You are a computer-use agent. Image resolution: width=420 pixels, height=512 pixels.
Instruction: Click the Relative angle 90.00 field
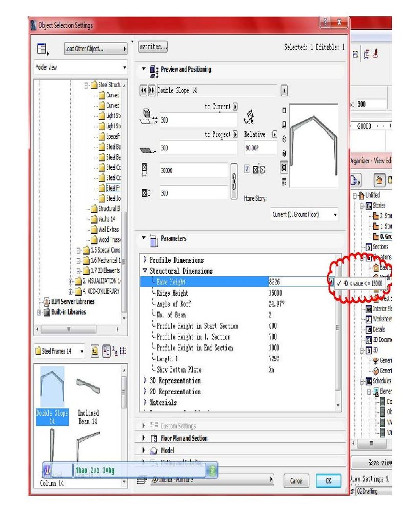point(260,148)
